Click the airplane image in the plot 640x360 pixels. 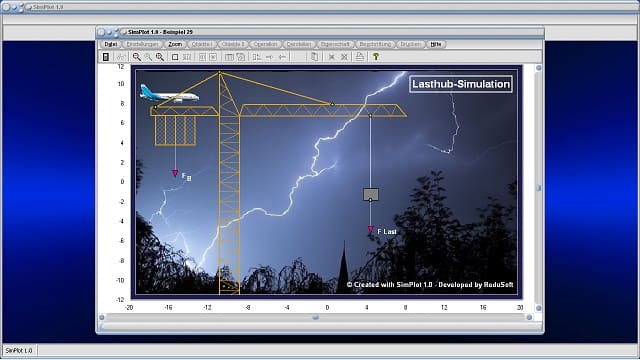[x=169, y=93]
